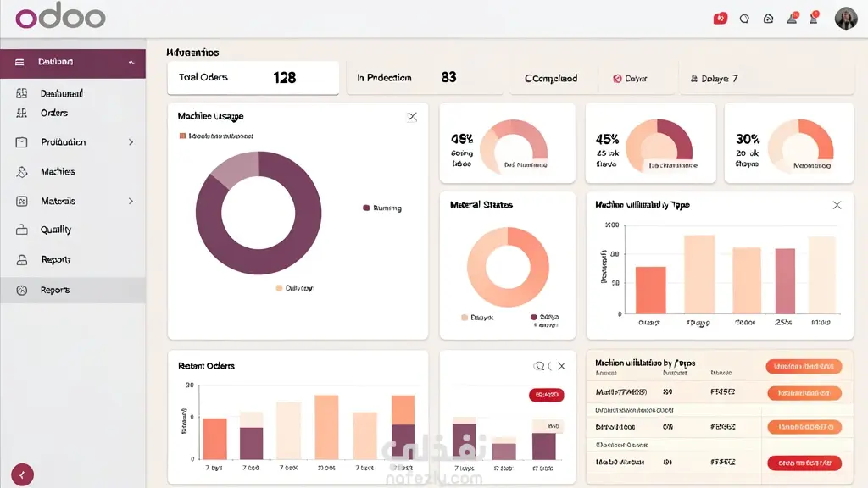
Task: Click the red badge icon in the header
Action: tap(721, 19)
